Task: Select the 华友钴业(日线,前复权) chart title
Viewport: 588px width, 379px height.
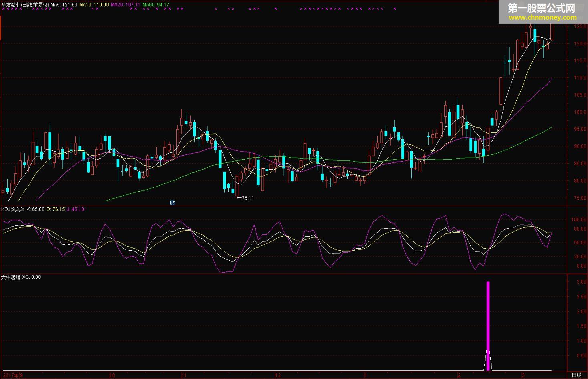Action: 25,5
